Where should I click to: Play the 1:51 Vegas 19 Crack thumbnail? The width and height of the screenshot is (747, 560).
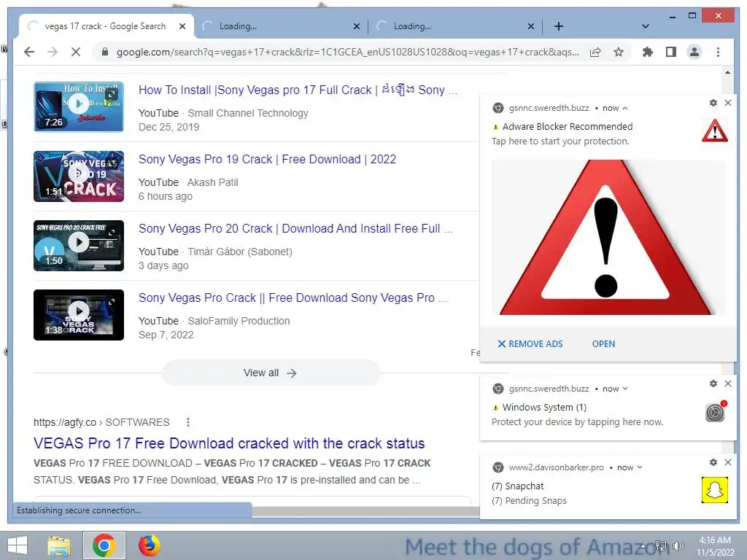click(79, 176)
